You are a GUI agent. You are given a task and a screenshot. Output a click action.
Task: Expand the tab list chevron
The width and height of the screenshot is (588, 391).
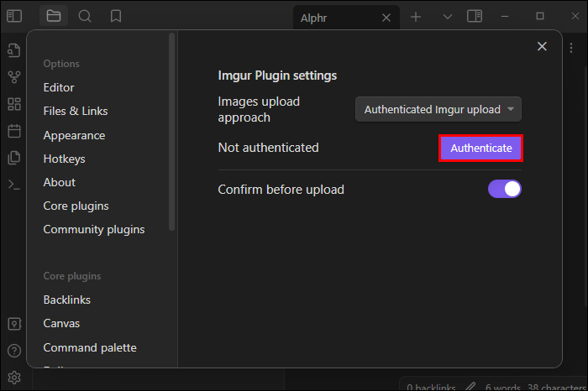pyautogui.click(x=447, y=17)
